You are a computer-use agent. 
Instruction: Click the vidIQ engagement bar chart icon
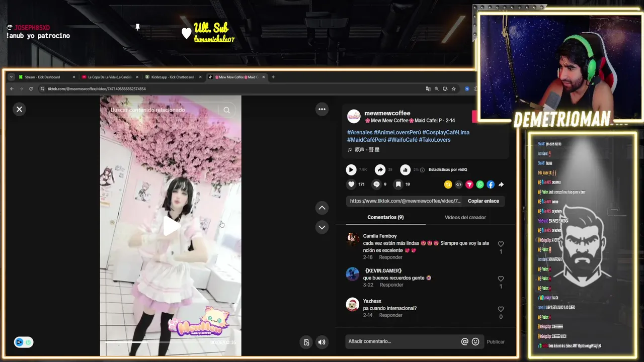[405, 170]
